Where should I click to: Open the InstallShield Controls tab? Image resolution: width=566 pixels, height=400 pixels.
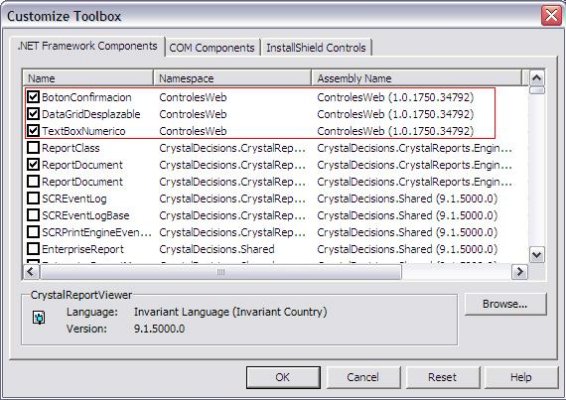316,48
